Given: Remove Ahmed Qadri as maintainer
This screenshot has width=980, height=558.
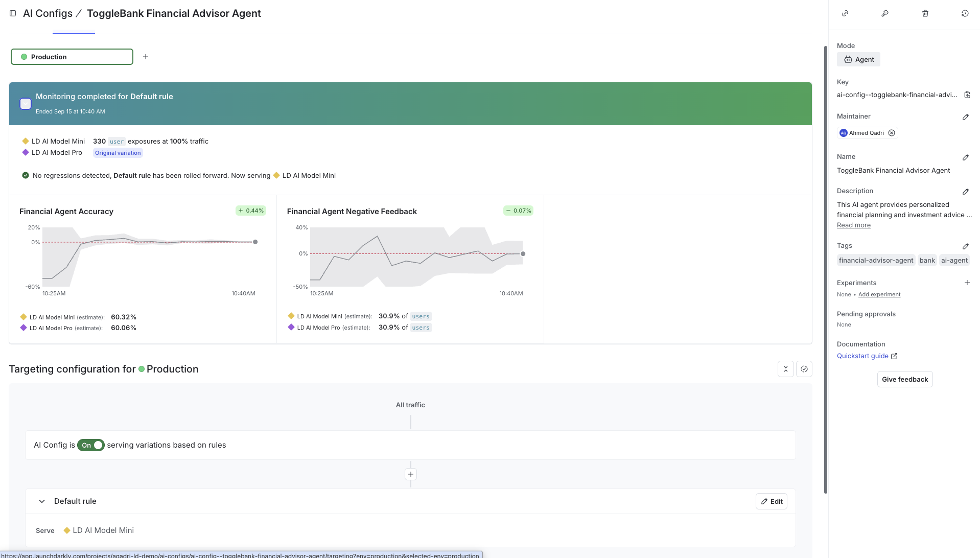Looking at the screenshot, I should tap(892, 133).
